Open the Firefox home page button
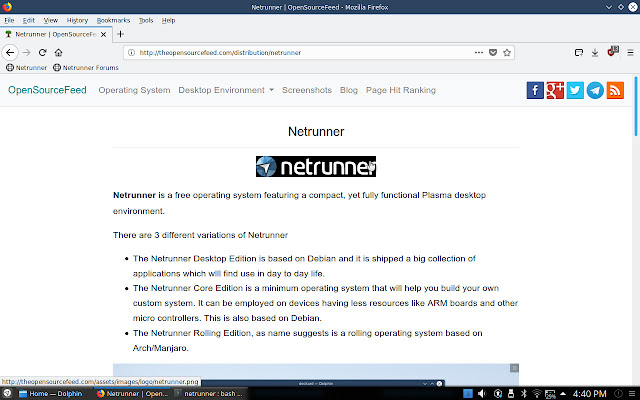The width and height of the screenshot is (640, 400). [x=58, y=52]
